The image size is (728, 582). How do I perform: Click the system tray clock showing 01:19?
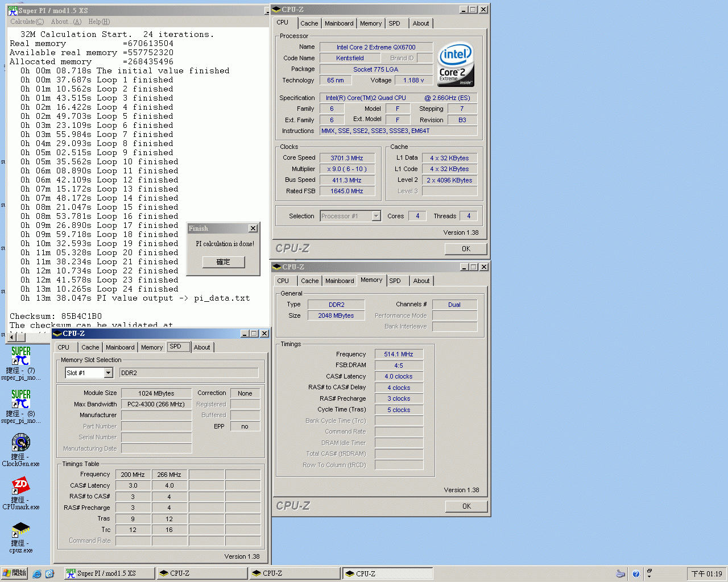coord(706,574)
